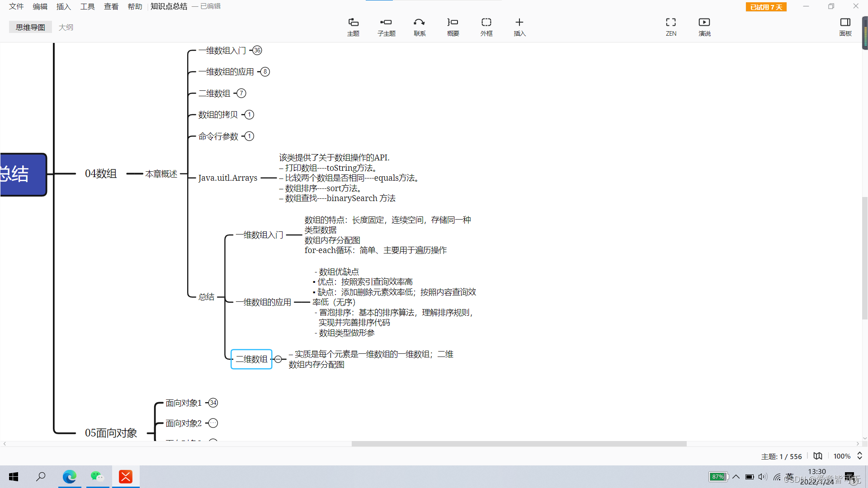Expand the 命令行参数 collapsed node
Viewport: 868px width, 488px height.
(x=249, y=136)
